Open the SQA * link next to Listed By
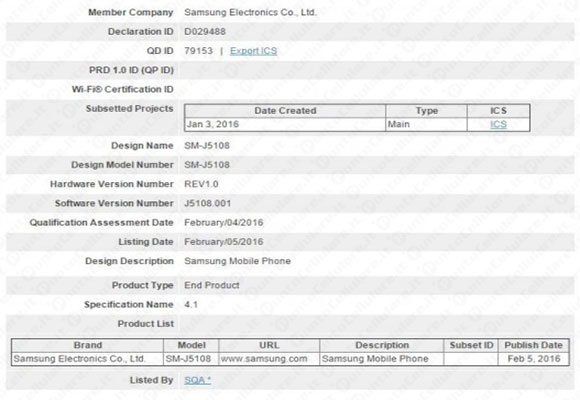The height and width of the screenshot is (400, 580). tap(198, 380)
